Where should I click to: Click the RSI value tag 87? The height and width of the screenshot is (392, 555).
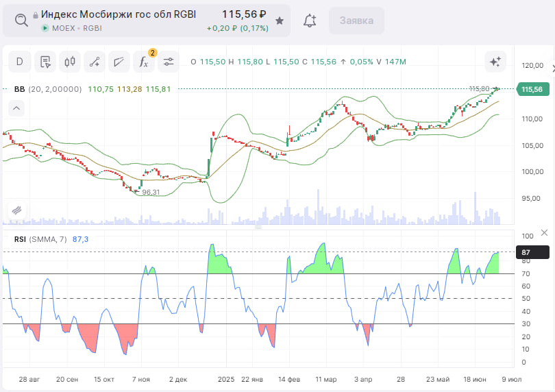(532, 252)
